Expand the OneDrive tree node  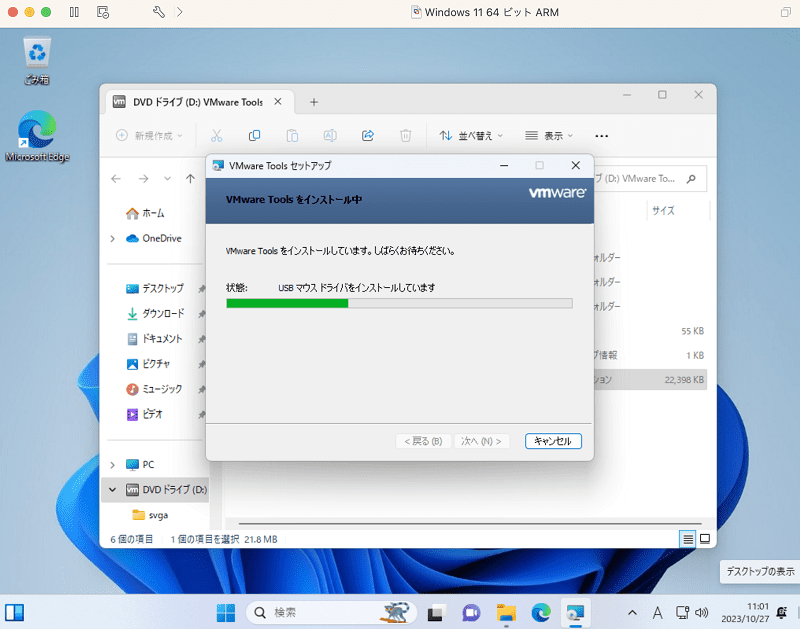pyautogui.click(x=113, y=238)
